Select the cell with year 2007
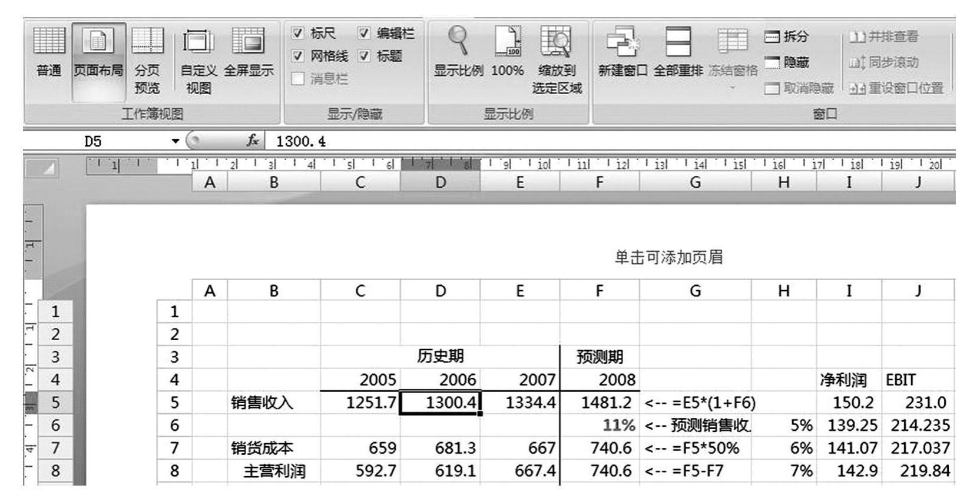This screenshot has width=980, height=495. 520,380
